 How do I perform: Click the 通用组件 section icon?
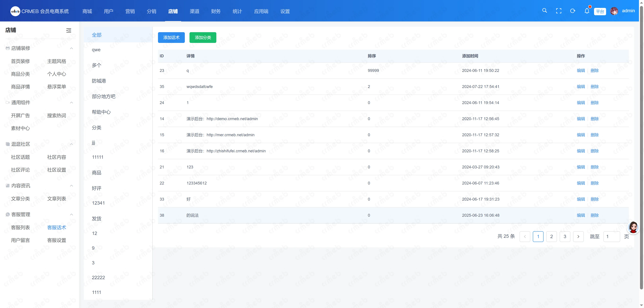click(8, 102)
